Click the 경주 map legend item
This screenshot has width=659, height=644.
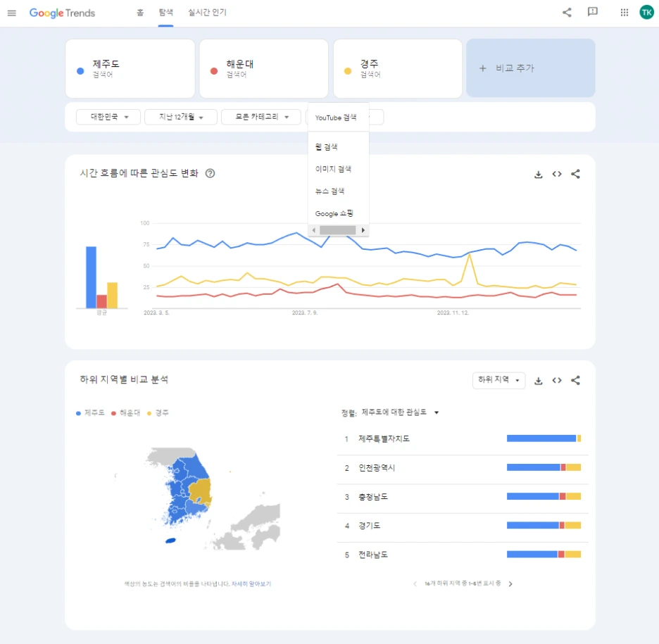pyautogui.click(x=158, y=413)
